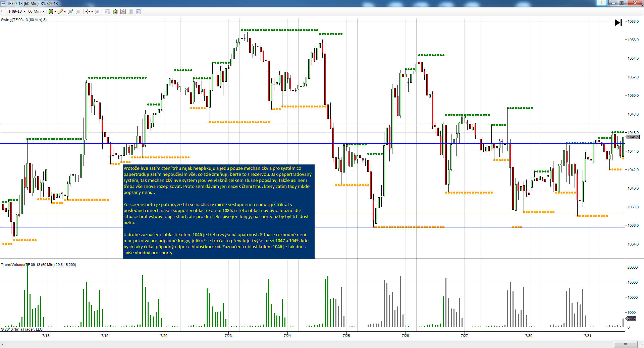Viewport: 644px width, 348px height.
Task: Click the candlestick chart style icon
Action: click(51, 11)
